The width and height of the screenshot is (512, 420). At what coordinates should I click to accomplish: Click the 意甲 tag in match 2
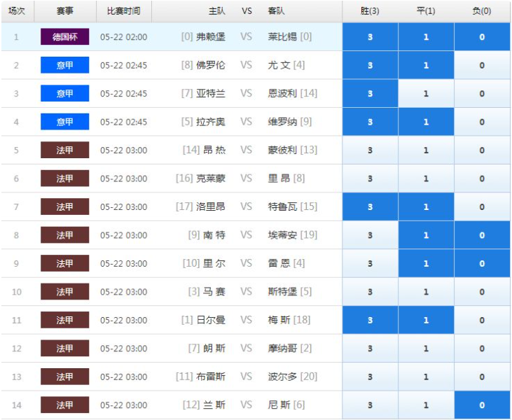[64, 65]
